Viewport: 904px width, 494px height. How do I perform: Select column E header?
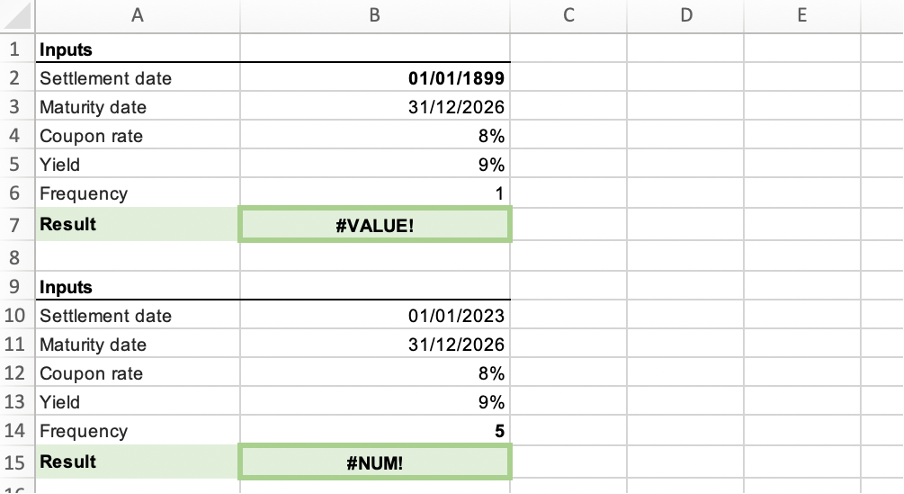(802, 15)
